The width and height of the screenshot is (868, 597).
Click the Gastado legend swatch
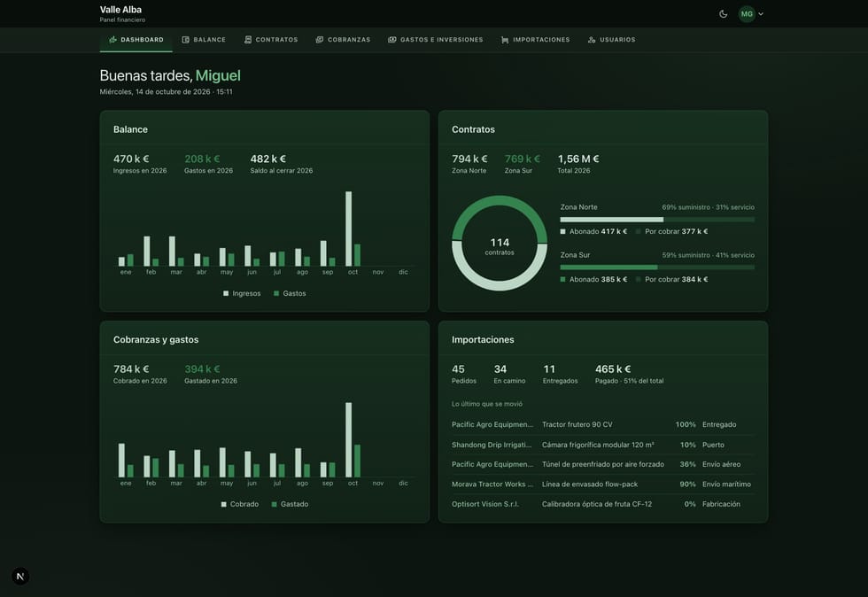click(274, 505)
